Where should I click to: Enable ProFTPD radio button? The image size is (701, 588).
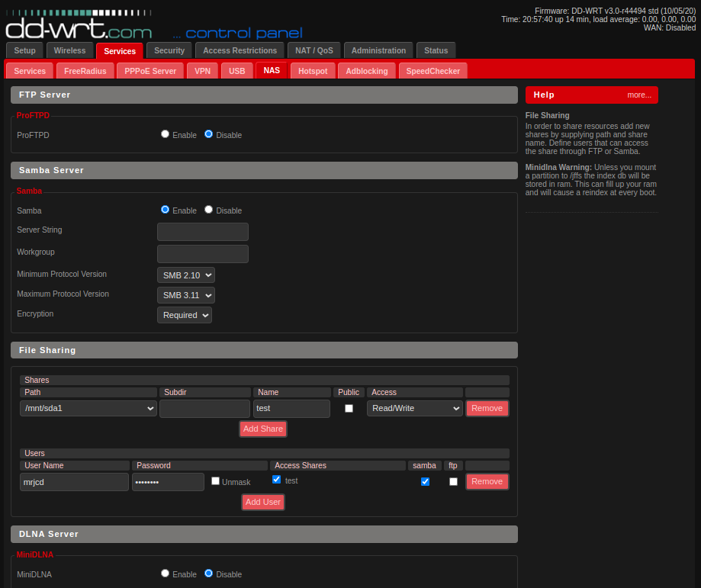(165, 134)
